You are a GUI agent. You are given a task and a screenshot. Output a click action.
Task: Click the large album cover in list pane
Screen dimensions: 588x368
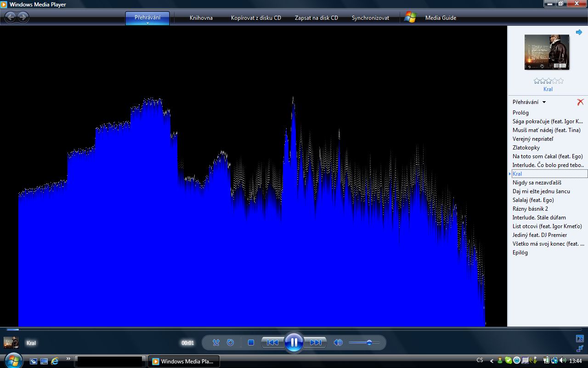click(x=547, y=52)
